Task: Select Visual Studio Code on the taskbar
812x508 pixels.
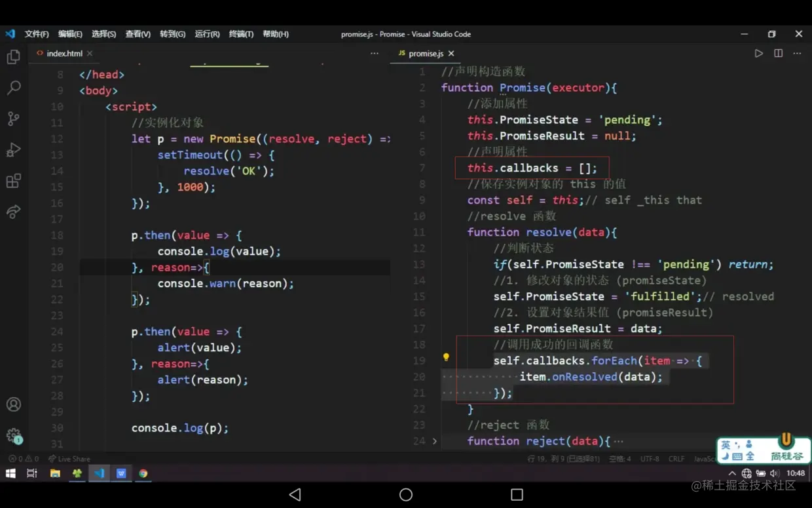Action: click(99, 473)
